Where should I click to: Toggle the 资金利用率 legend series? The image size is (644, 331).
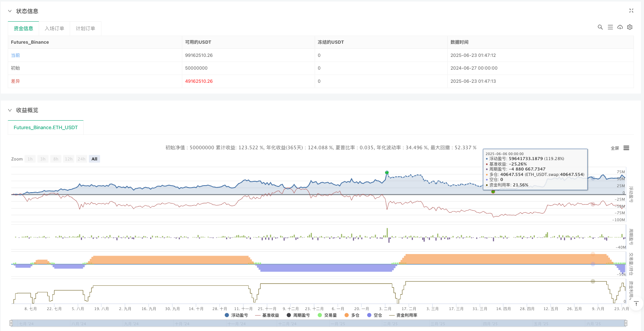click(x=403, y=315)
